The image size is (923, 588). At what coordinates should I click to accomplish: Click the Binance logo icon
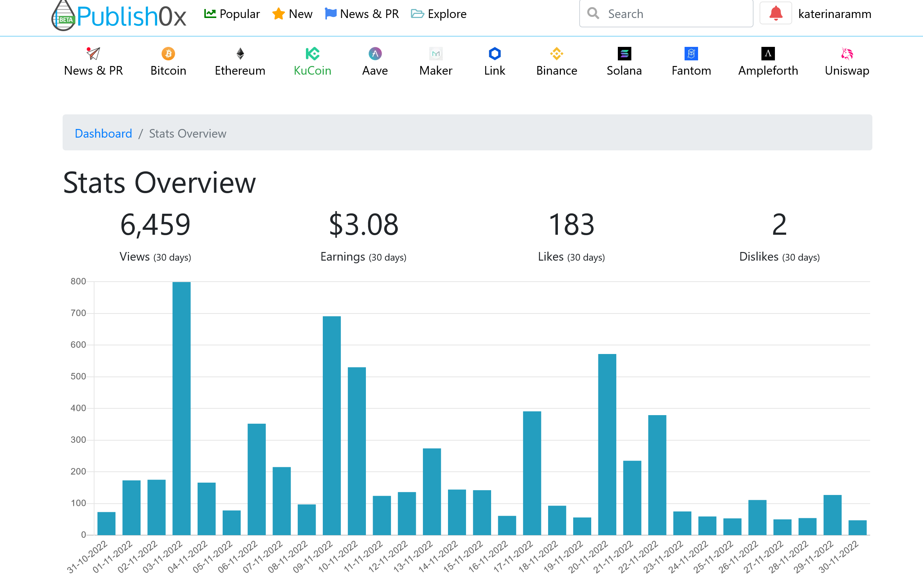click(557, 54)
